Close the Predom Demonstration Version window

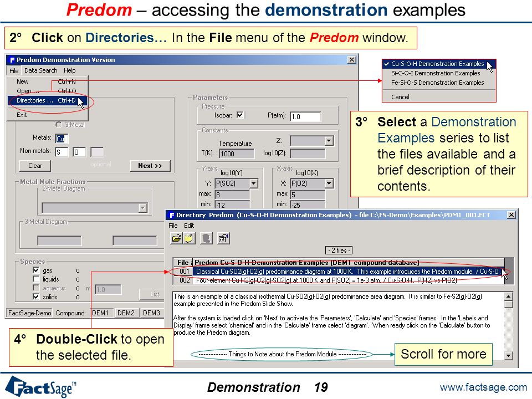click(x=352, y=60)
